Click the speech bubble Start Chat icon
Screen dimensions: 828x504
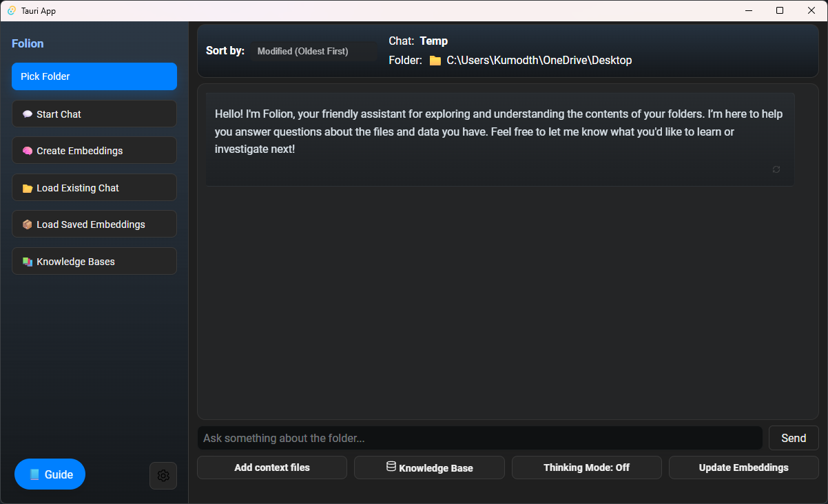28,114
